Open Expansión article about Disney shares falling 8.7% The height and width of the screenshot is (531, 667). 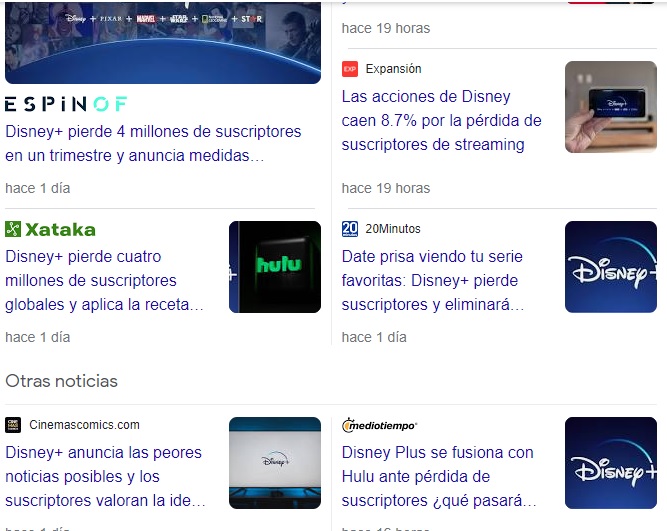(442, 120)
